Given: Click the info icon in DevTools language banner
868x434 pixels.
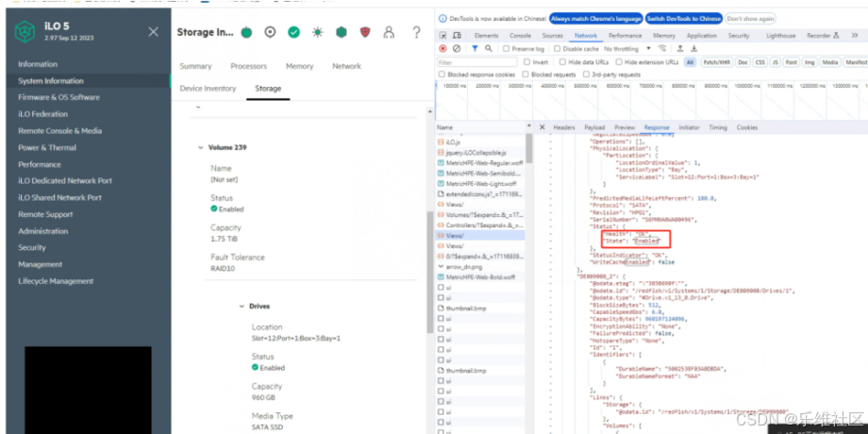Looking at the screenshot, I should click(442, 19).
